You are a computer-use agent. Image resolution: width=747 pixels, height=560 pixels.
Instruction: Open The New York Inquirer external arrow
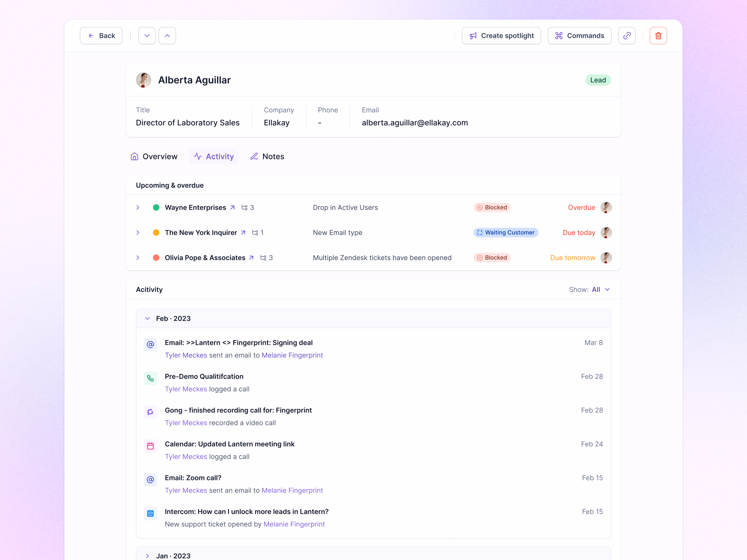(x=243, y=233)
